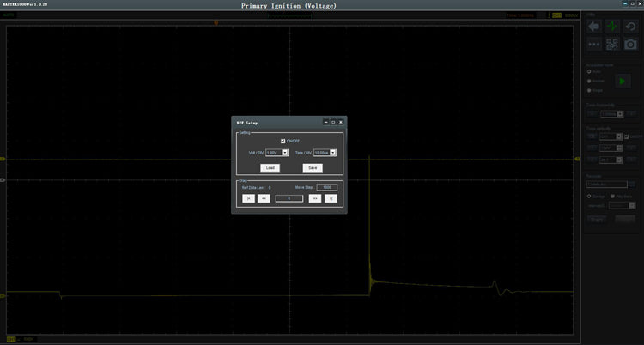Image resolution: width=644 pixels, height=345 pixels.
Task: Expand the horizontal scale dropdown in side panel
Action: [x=622, y=113]
